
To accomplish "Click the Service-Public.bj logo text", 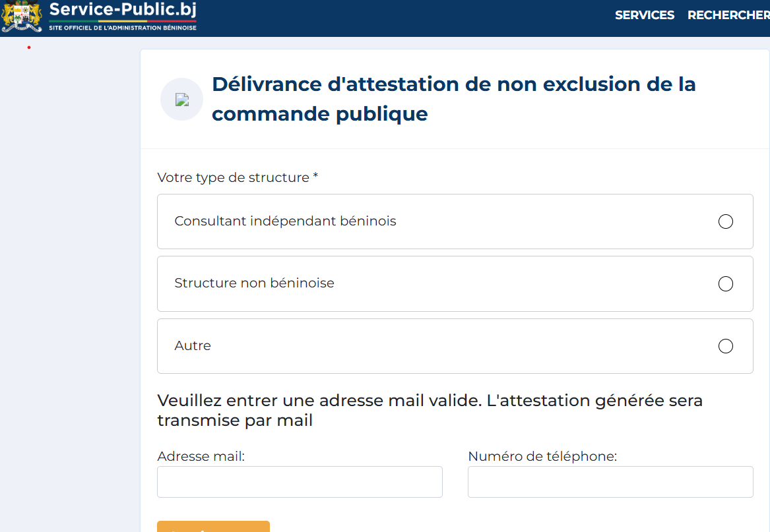I will coord(123,10).
